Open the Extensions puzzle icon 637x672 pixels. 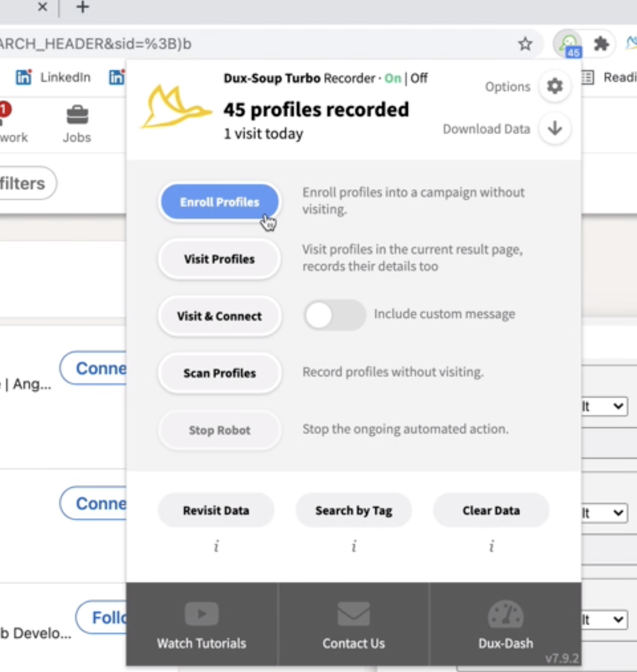pos(601,44)
